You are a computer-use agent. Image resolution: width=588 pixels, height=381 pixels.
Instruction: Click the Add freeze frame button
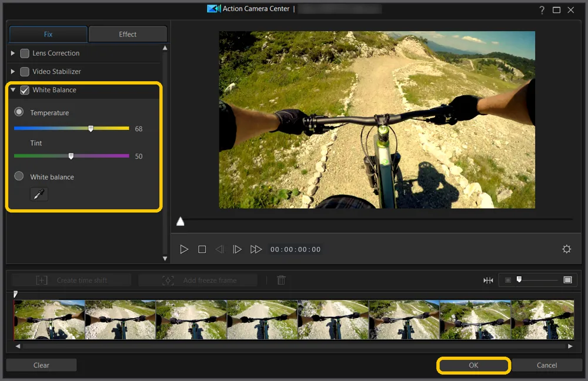tap(198, 280)
